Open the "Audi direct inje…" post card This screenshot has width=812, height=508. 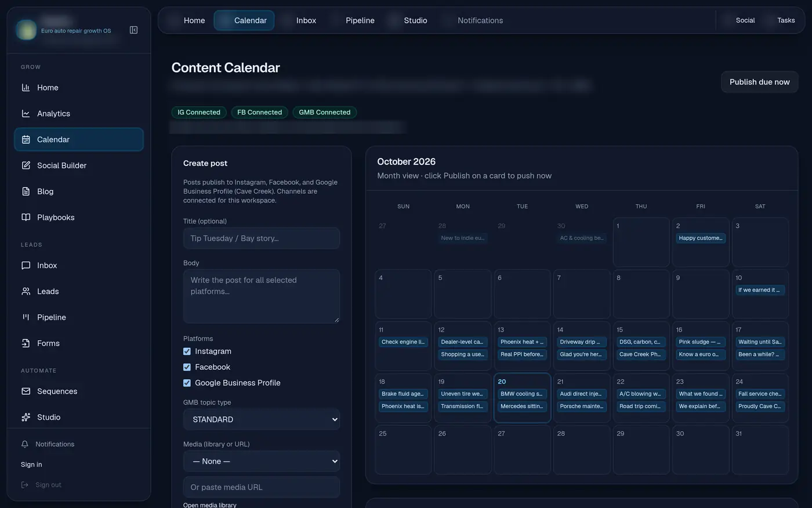581,394
